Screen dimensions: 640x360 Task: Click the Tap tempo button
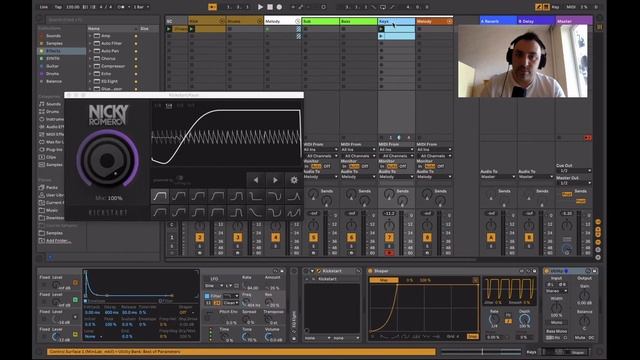[58, 7]
